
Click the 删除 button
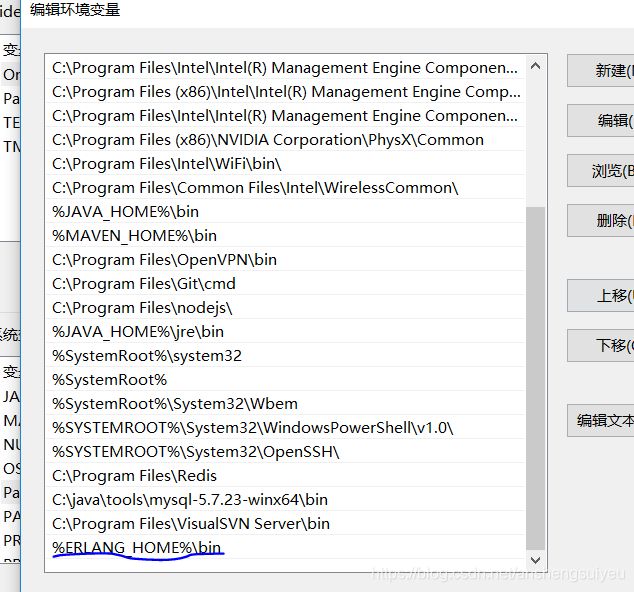point(601,220)
